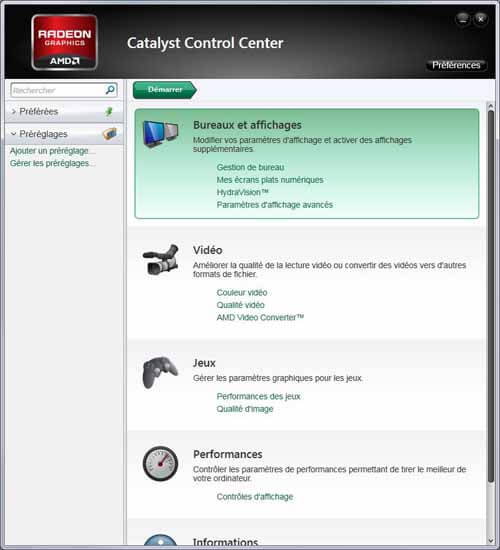The height and width of the screenshot is (550, 500).
Task: Click the scrollbar down arrow
Action: pyautogui.click(x=491, y=541)
